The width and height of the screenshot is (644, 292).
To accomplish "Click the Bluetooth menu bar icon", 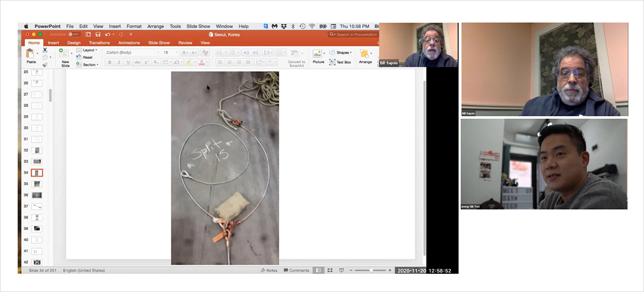I will click(293, 27).
